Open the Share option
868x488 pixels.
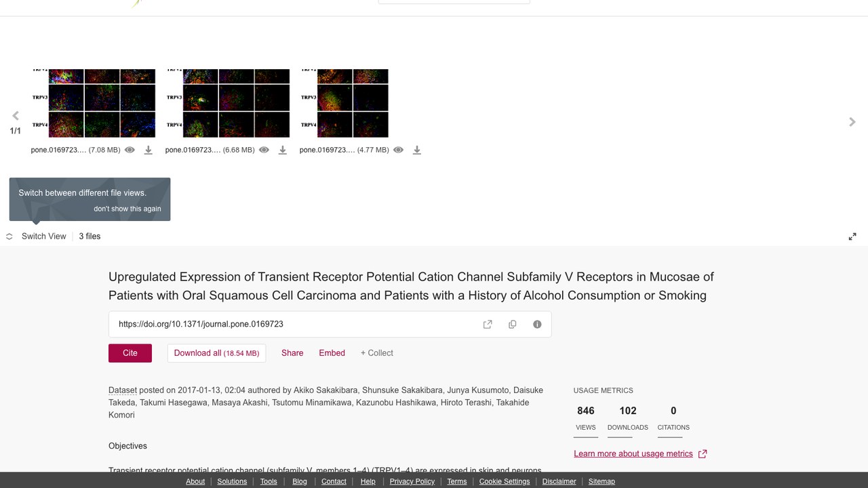pos(292,353)
